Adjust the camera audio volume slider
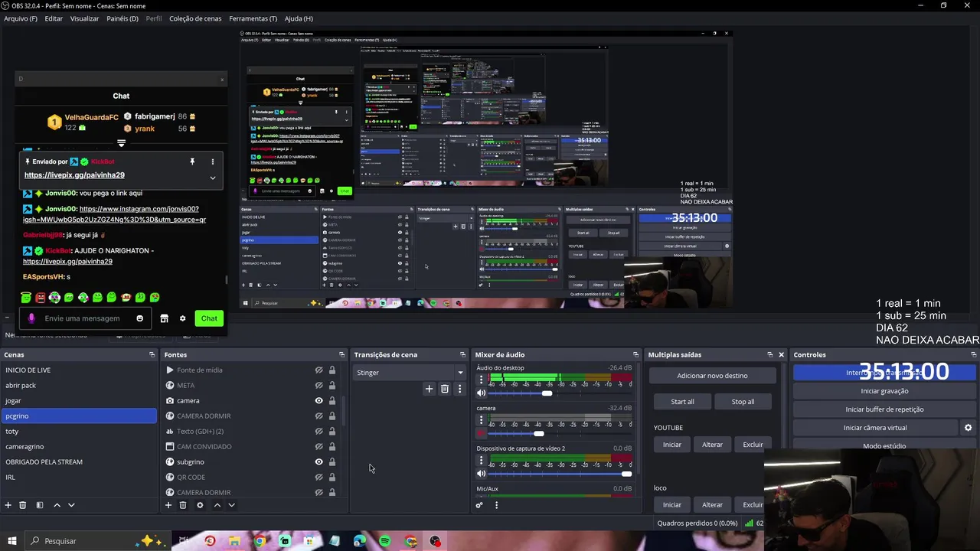This screenshot has width=980, height=551. click(x=560, y=434)
